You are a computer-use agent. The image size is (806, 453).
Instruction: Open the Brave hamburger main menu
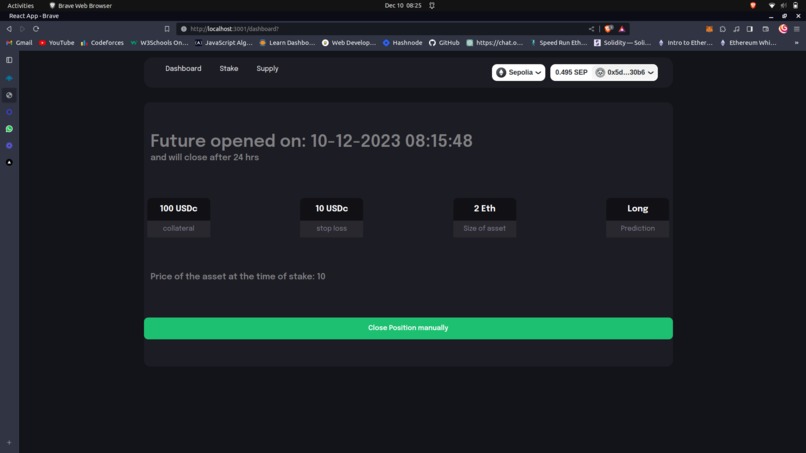tap(797, 29)
